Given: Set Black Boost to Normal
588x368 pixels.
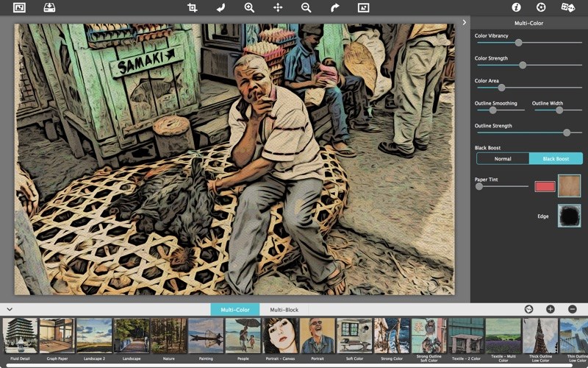Looking at the screenshot, I should click(503, 158).
